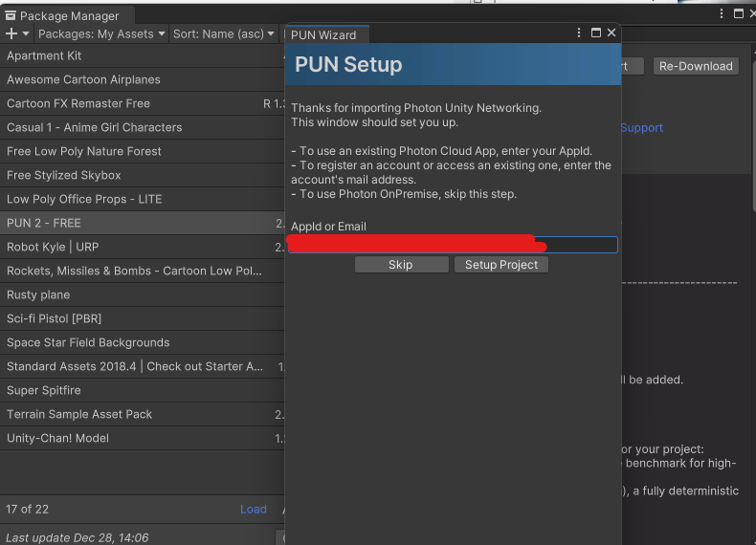Select Super Spitfire package

143,390
